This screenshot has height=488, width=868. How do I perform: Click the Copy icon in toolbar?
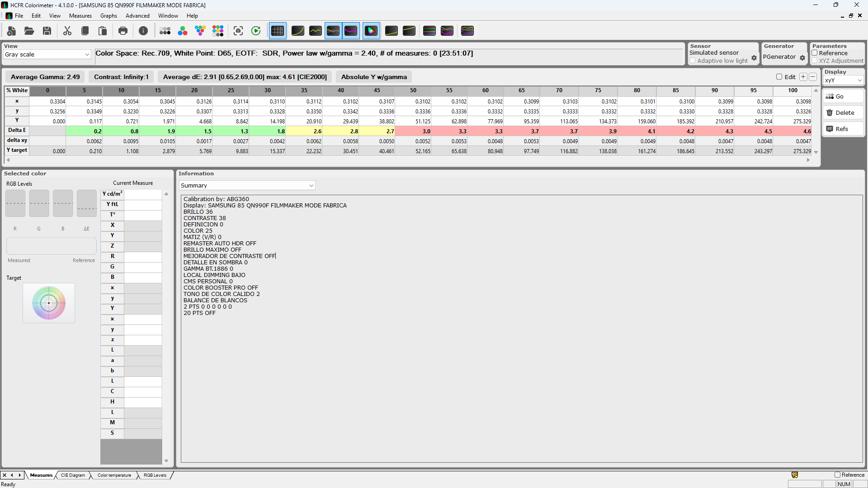[85, 31]
